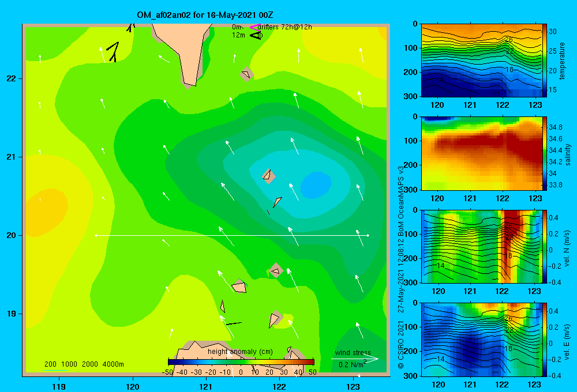Click the 'wind stress' legend label
Image resolution: width=577 pixels, height=392 pixels.
click(353, 352)
